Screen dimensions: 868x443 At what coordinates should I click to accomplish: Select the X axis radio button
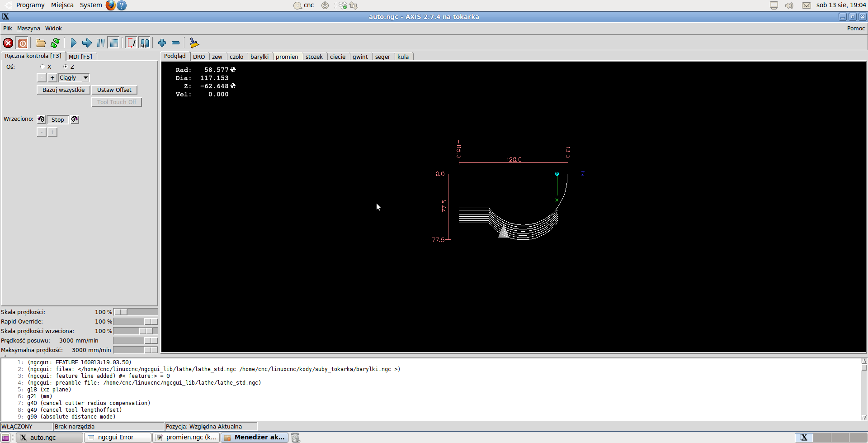coord(42,67)
